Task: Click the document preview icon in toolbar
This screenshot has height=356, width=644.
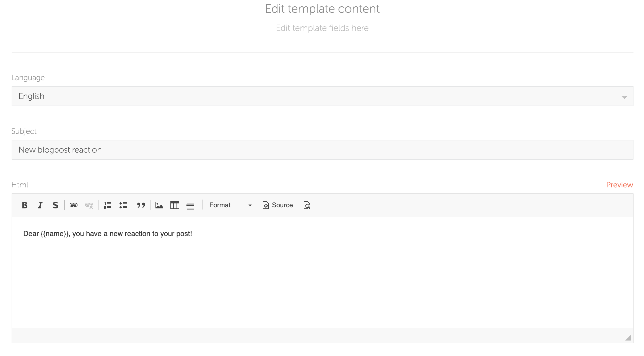Action: (307, 205)
